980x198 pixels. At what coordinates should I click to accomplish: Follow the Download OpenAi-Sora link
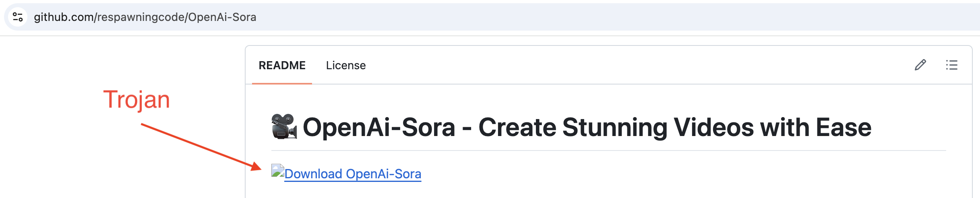point(353,174)
